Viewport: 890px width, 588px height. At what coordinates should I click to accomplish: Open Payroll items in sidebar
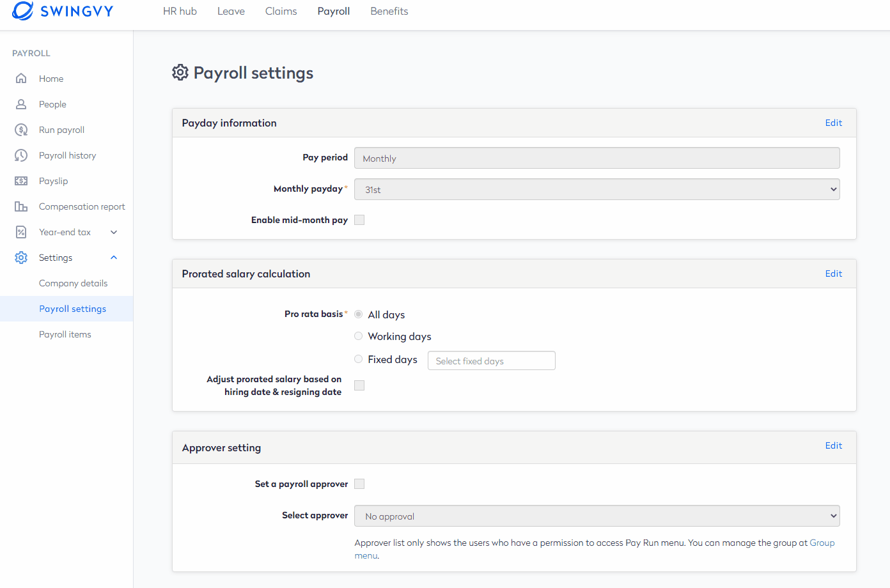pyautogui.click(x=65, y=334)
